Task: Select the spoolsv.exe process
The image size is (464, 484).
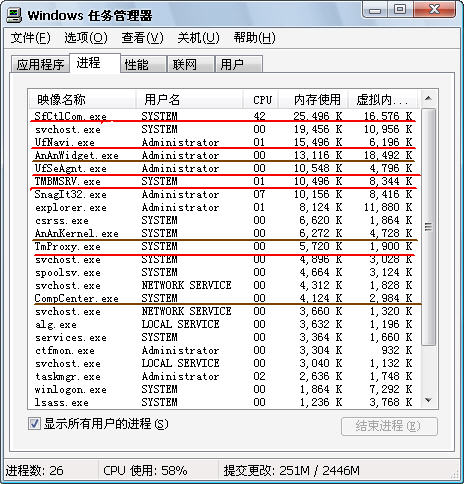Action: coord(224,272)
